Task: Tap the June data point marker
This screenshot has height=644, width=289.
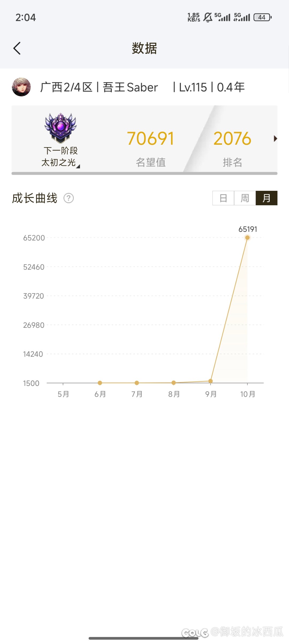Action: [100, 383]
